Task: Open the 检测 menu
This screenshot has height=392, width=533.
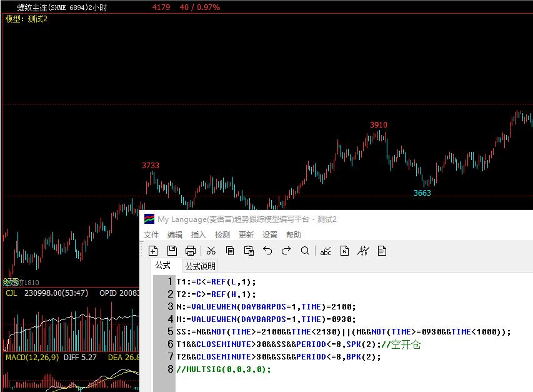Action: tap(222, 235)
